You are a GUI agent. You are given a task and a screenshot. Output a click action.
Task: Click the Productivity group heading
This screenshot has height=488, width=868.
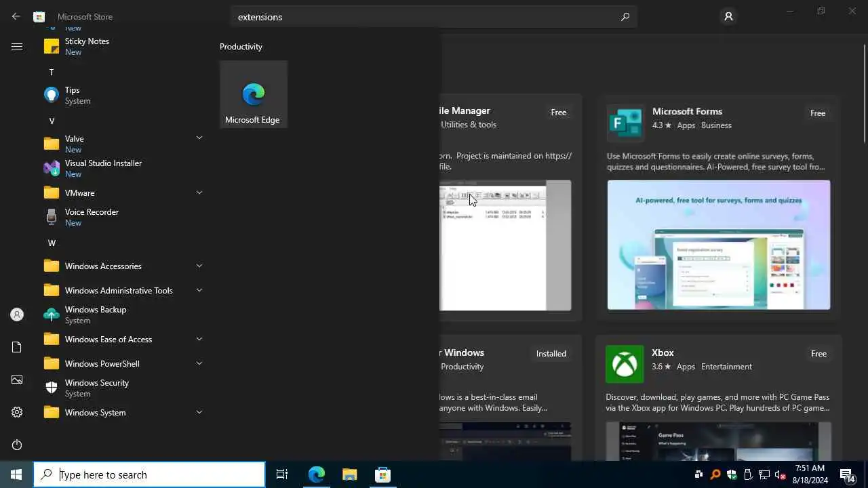tap(241, 47)
